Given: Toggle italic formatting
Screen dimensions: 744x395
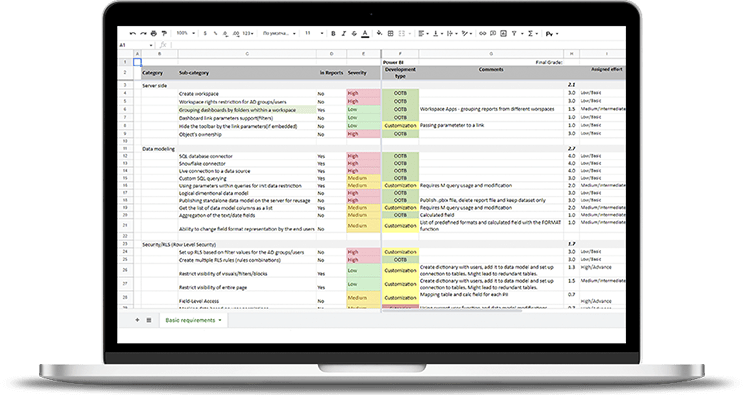Looking at the screenshot, I should pos(344,33).
